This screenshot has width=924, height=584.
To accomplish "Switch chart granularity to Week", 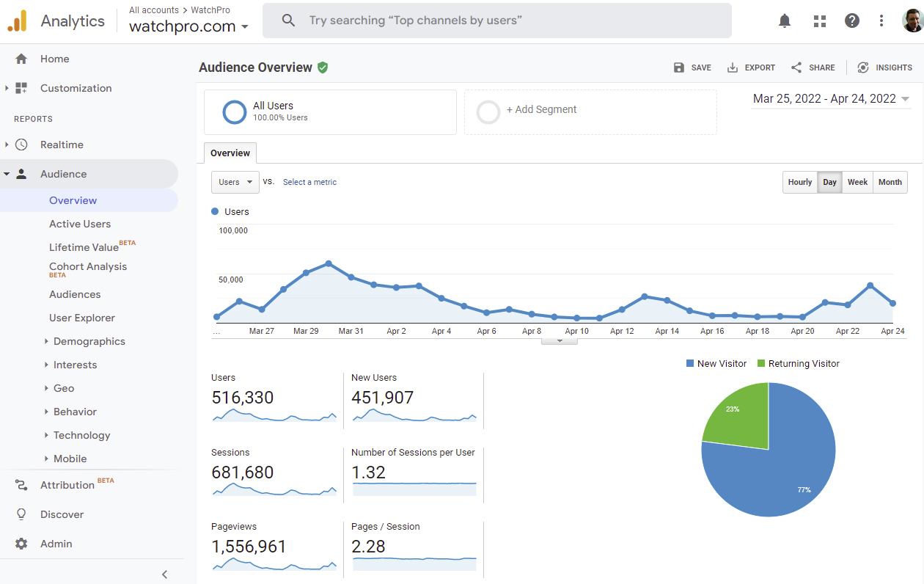I will pyautogui.click(x=857, y=182).
